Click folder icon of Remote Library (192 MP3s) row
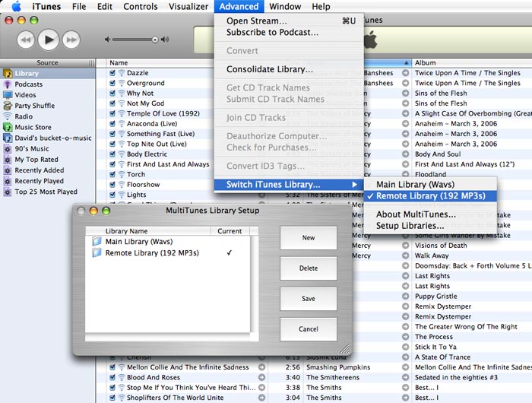This screenshot has height=403, width=532. pos(97,252)
